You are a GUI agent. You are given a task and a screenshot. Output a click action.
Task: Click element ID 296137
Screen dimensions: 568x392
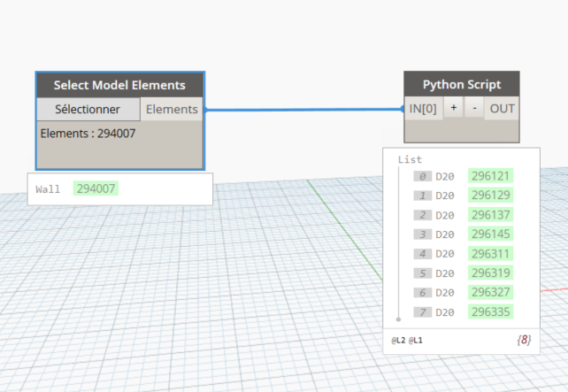(490, 214)
